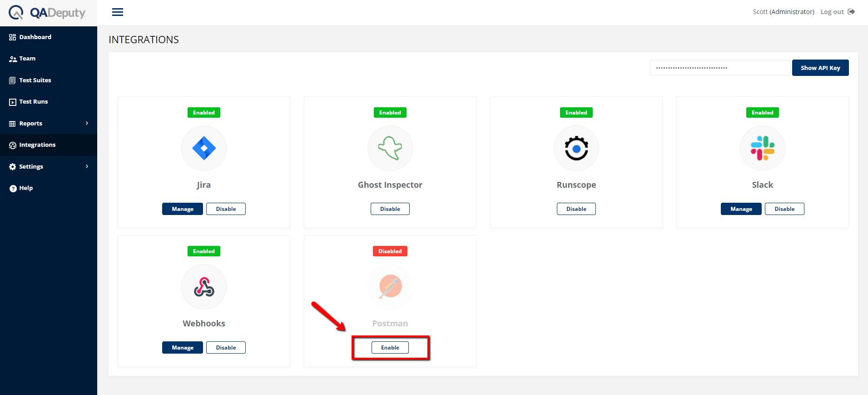
Task: Click Show API Key button
Action: point(820,68)
